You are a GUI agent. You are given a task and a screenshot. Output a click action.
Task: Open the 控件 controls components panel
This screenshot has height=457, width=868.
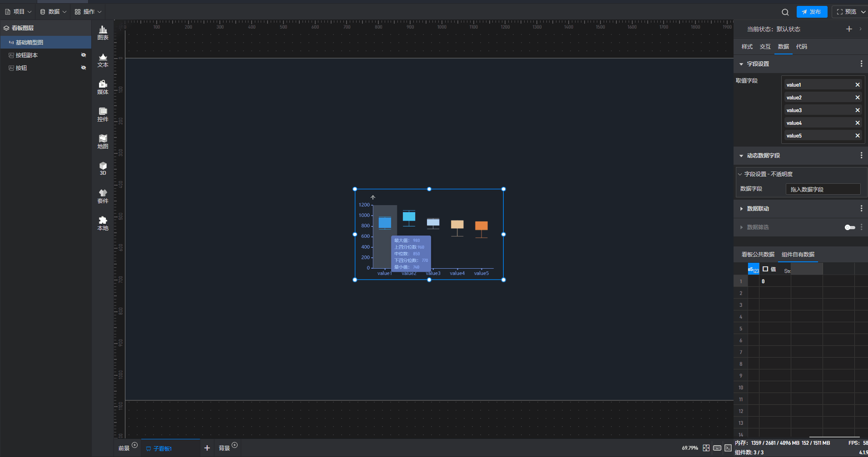click(103, 114)
